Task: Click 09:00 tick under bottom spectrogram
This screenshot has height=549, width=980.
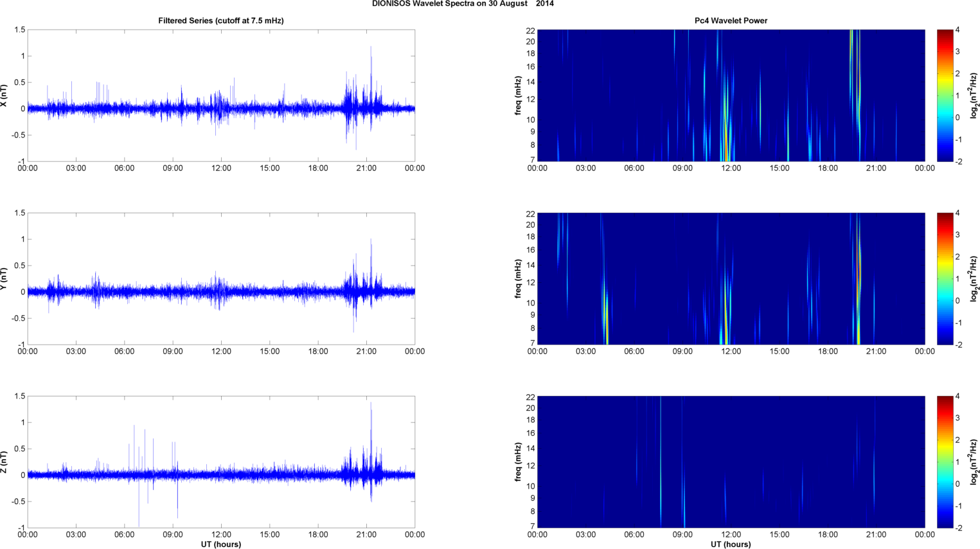Action: [x=682, y=535]
